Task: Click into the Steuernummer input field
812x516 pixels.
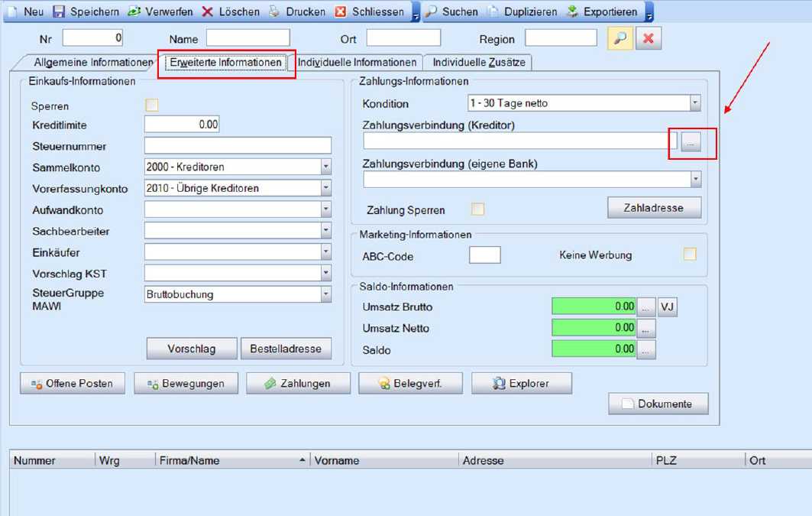Action: [x=238, y=146]
